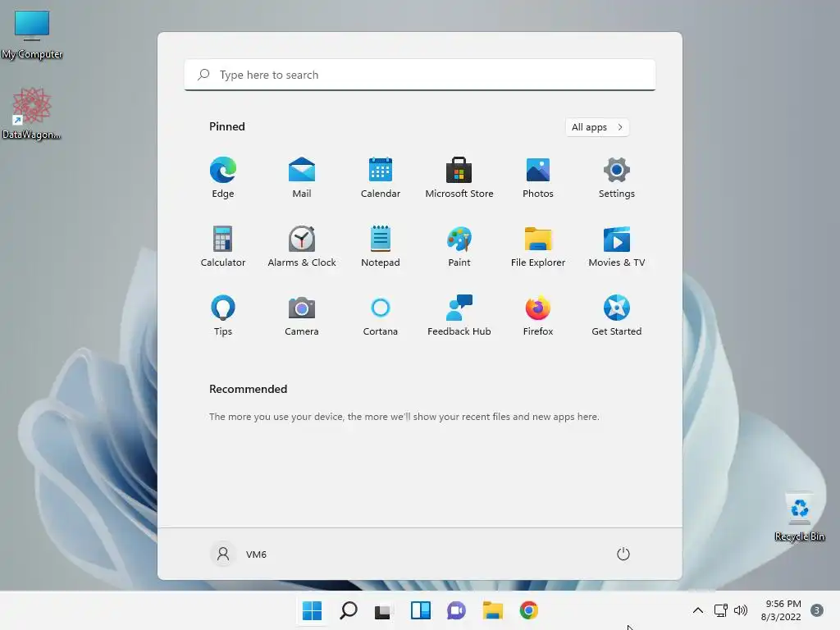
Task: Click the volume speaker icon
Action: point(741,610)
